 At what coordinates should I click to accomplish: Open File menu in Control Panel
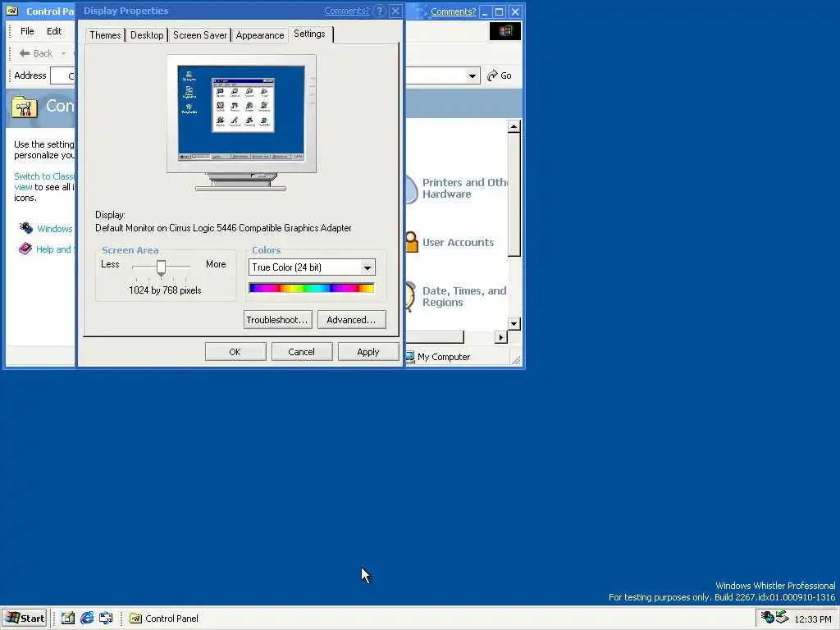pyautogui.click(x=27, y=31)
